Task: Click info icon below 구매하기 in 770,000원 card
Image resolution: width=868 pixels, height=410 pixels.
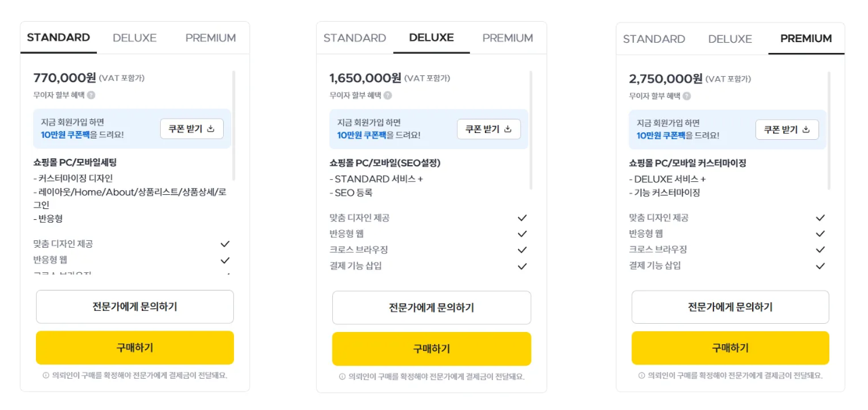Action: tap(46, 375)
